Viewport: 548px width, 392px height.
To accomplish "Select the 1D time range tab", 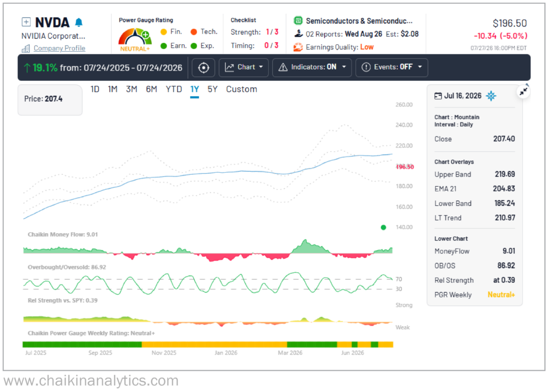I will (95, 89).
